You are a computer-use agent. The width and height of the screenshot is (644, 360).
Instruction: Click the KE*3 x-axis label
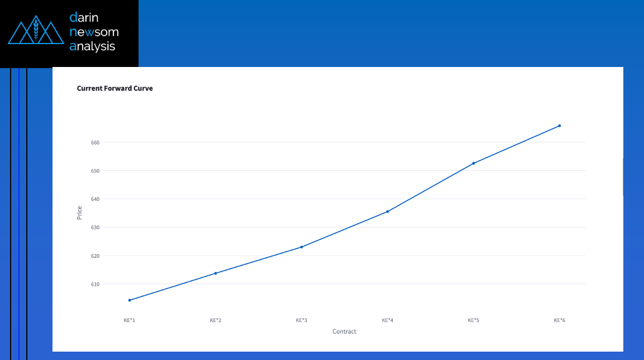(302, 320)
